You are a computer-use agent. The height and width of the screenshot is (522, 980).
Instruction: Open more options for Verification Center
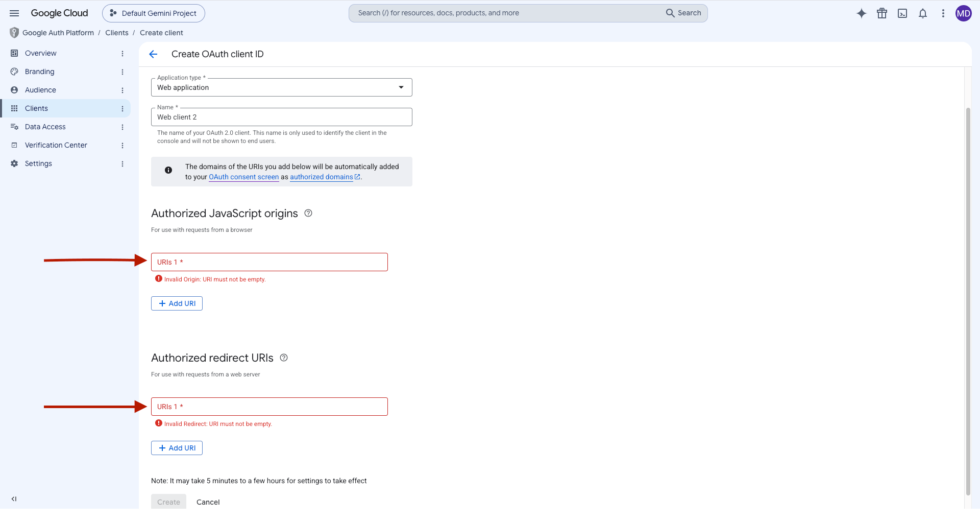(122, 146)
